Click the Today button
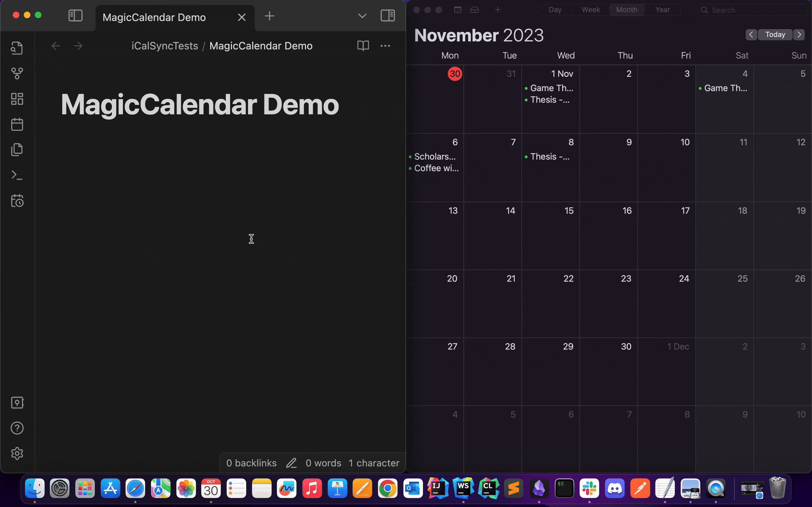812x507 pixels. point(775,35)
